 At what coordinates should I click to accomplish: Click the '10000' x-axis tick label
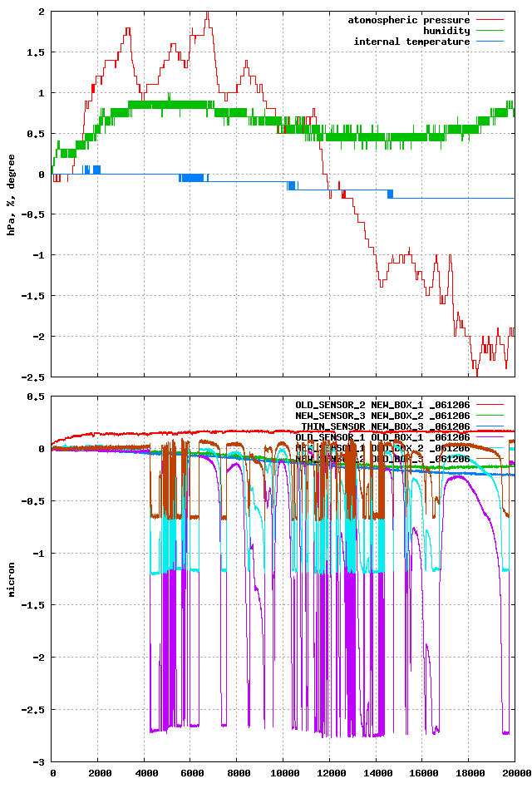(285, 773)
